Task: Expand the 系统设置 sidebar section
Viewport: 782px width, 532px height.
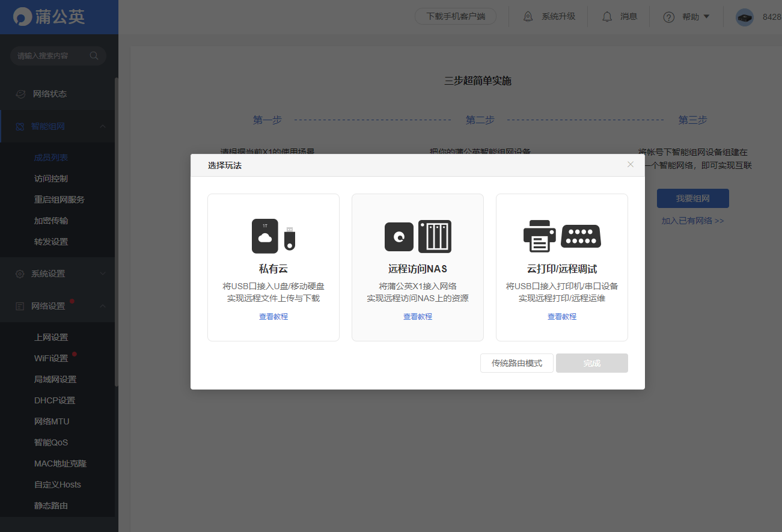Action: pyautogui.click(x=58, y=273)
